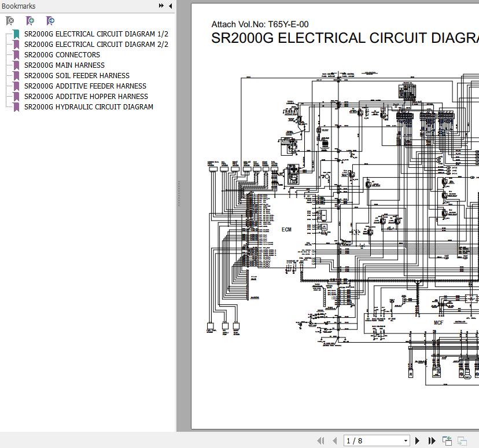
Task: Click bookmark icon beside ADDITIVE FEEDER HARNESS
Action: 16,86
